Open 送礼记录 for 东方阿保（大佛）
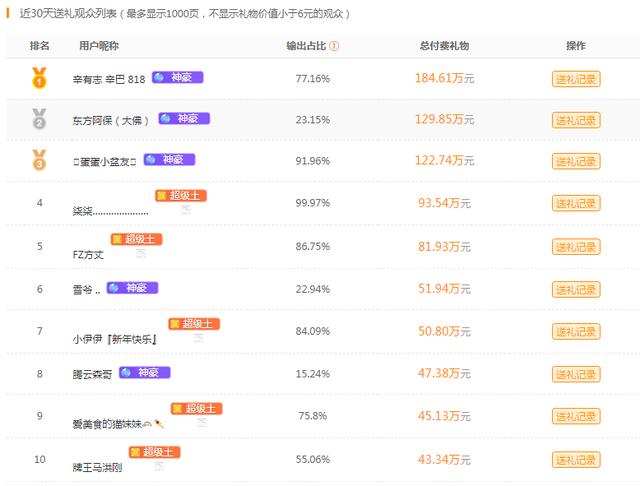The image size is (640, 486). point(576,120)
